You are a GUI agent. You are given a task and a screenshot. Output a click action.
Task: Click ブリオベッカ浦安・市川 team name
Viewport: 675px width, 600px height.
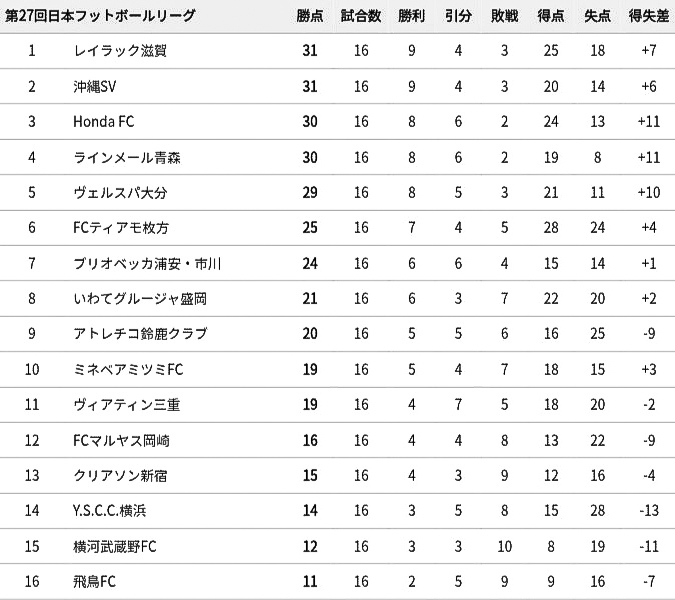pos(147,263)
